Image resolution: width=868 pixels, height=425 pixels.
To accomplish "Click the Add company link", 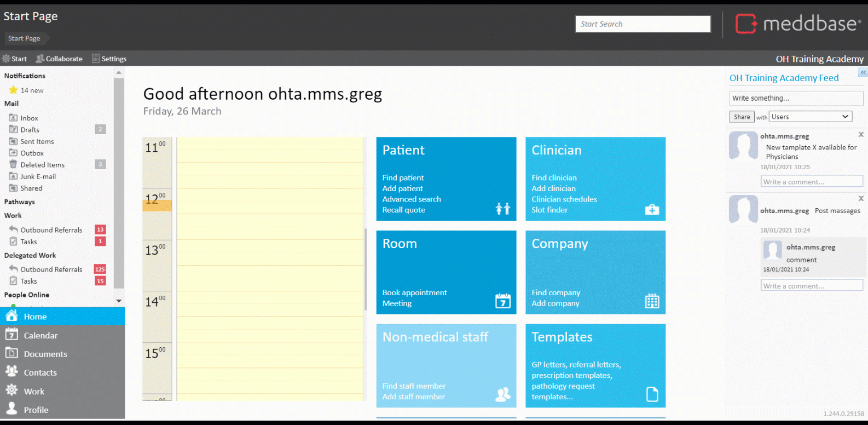I will coord(555,303).
